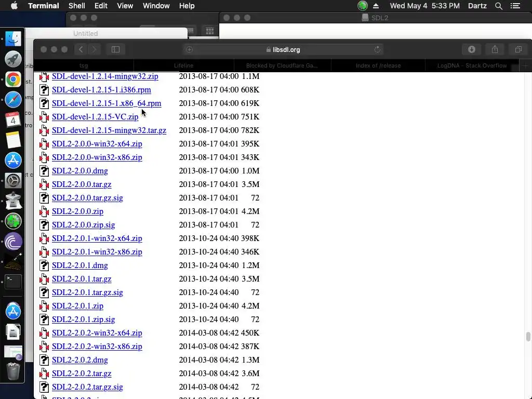
Task: Open SDL2-2.0.1.dmg link
Action: point(79,265)
